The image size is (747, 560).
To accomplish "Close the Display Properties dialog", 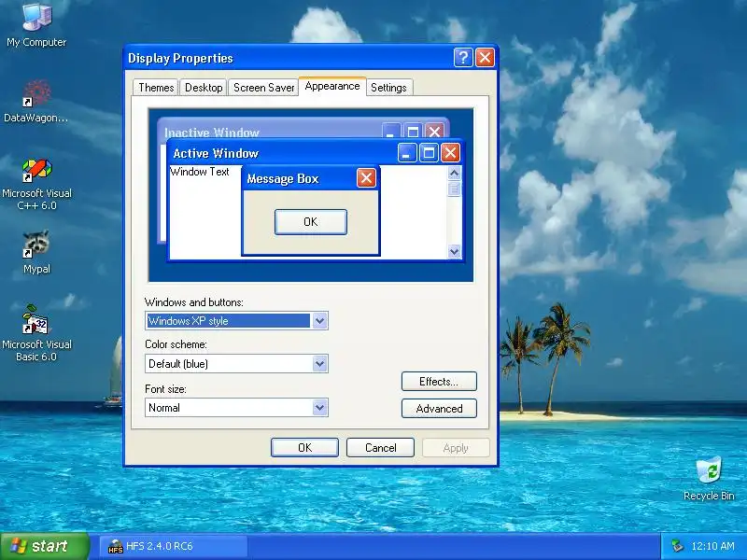I will pos(485,58).
